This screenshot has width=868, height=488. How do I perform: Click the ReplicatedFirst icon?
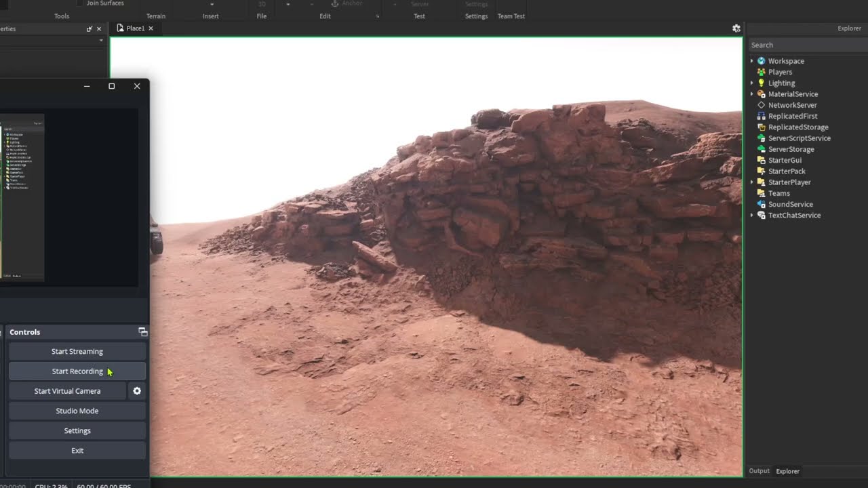(x=761, y=116)
